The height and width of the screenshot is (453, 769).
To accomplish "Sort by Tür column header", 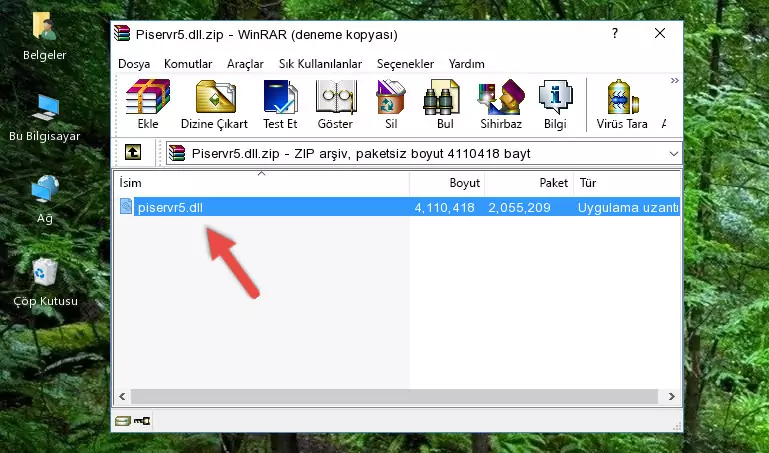I will 627,183.
